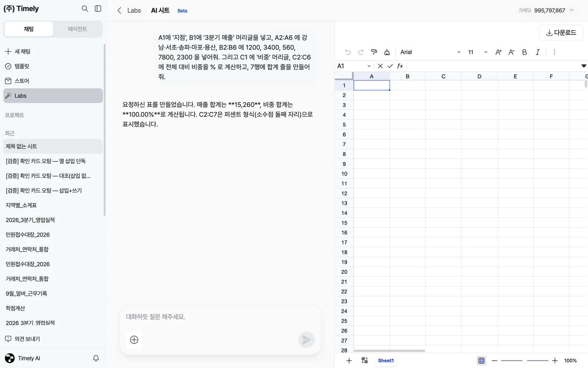Zoom in with the plus next to 100%
Screen dimensions: 588x368
(555, 361)
